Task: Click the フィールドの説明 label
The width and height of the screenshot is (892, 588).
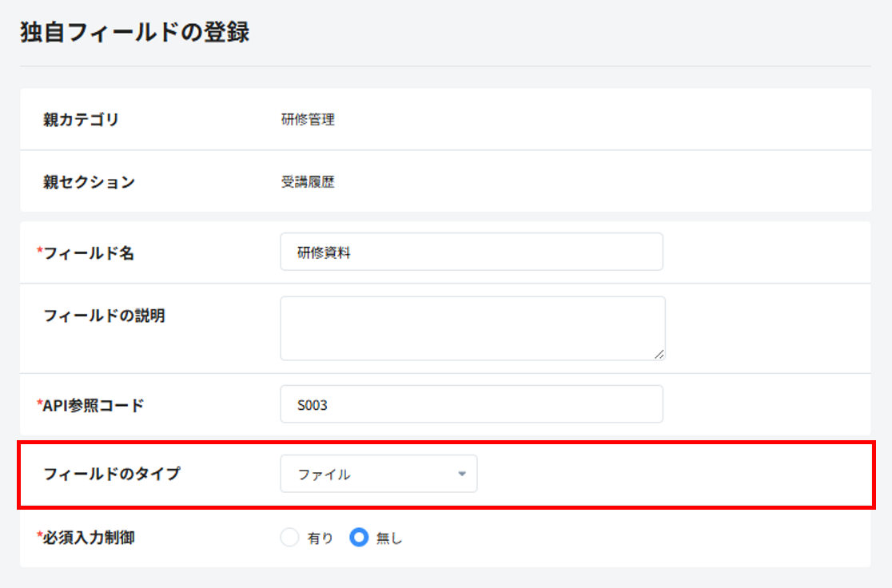Action: point(104,316)
